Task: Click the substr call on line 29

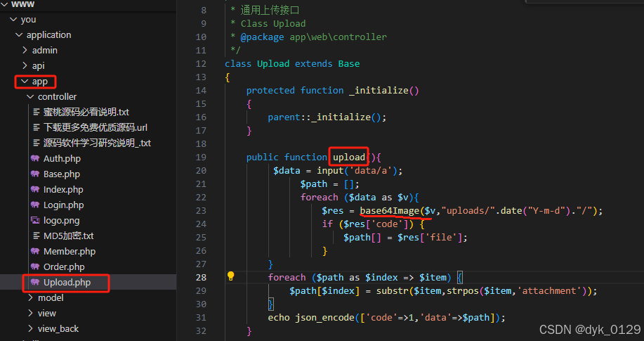Action: 392,291
